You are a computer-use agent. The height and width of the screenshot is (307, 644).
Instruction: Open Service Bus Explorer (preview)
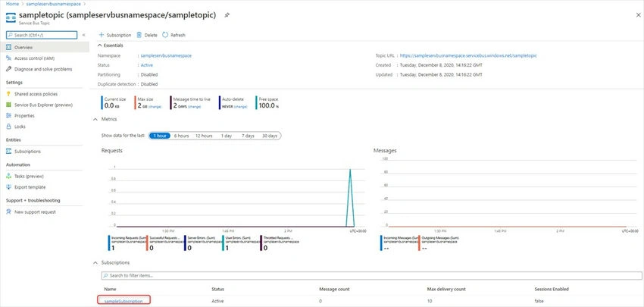click(43, 105)
